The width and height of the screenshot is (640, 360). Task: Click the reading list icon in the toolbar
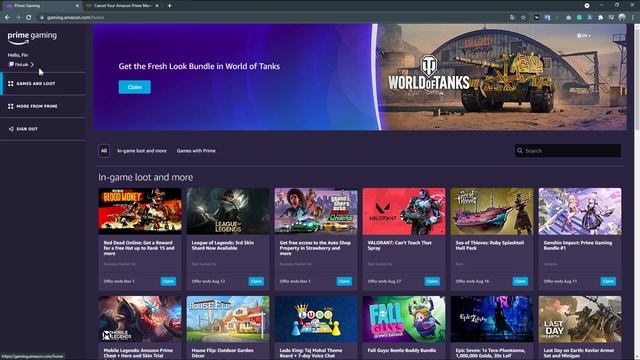[611, 18]
